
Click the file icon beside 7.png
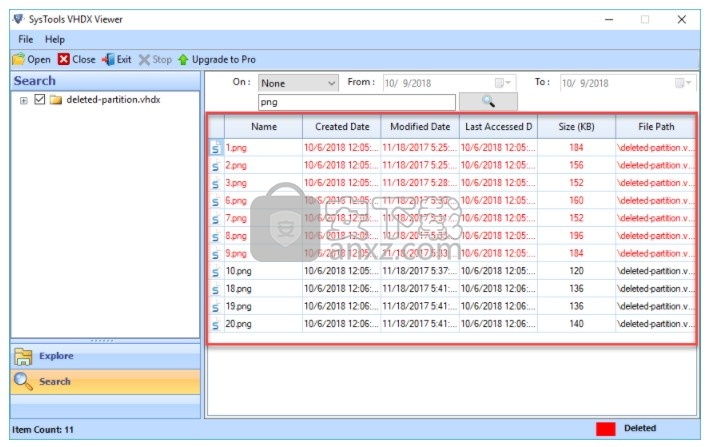215,218
